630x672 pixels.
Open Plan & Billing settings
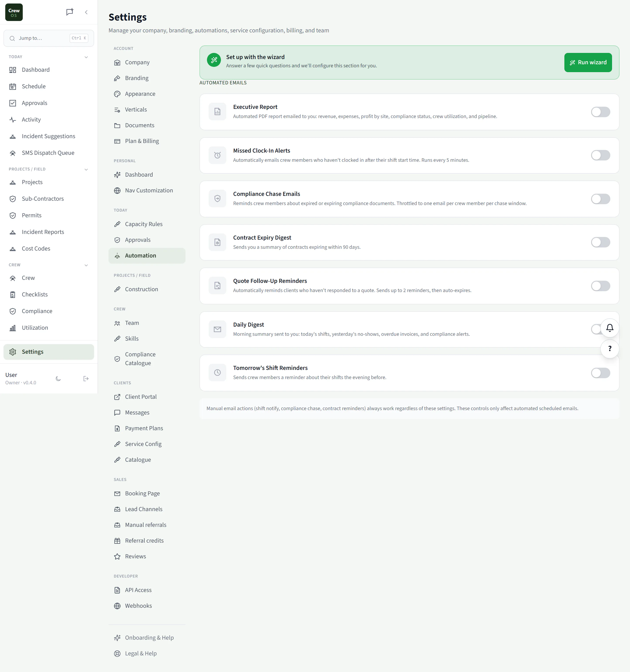[147, 141]
